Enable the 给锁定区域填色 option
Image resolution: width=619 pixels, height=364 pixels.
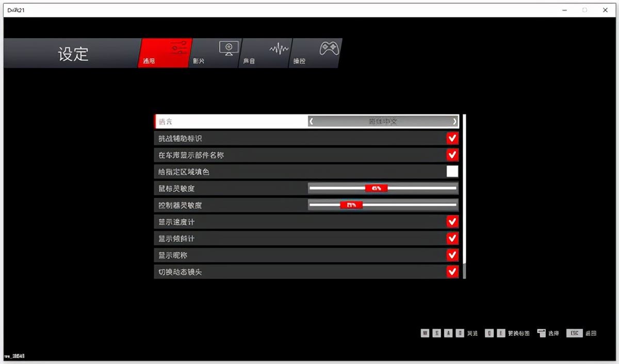point(452,171)
